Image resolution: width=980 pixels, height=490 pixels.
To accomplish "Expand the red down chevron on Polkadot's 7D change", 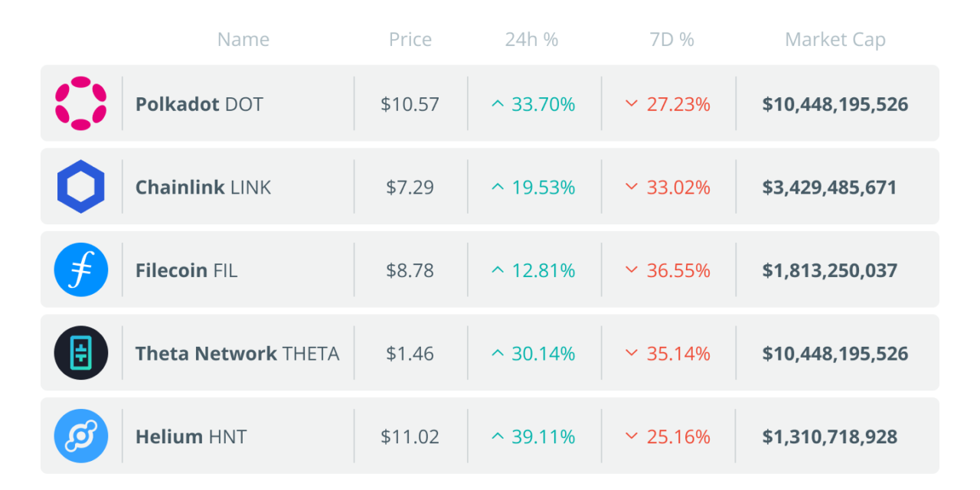I will [x=632, y=104].
